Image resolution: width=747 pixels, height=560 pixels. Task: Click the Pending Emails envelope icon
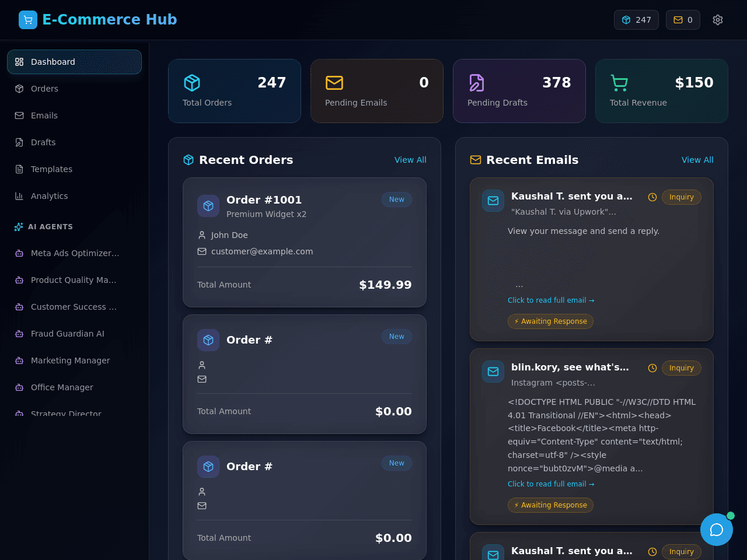pos(334,83)
